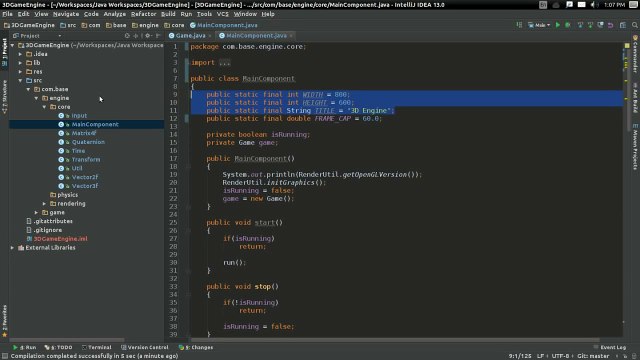
Task: Click the Quaternion class icon in tree
Action: (61, 142)
